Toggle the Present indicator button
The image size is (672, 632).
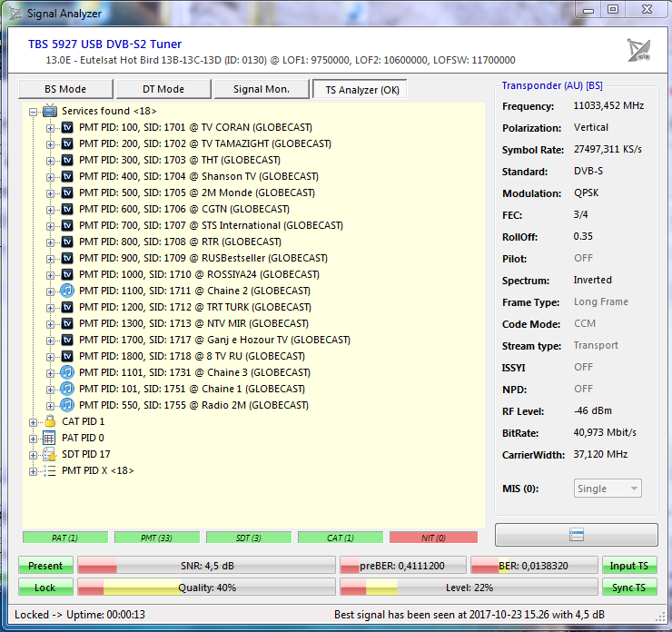(x=45, y=566)
